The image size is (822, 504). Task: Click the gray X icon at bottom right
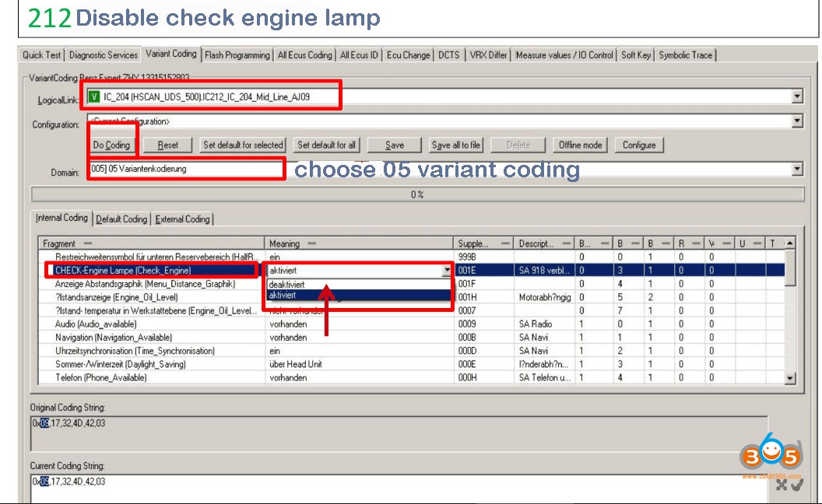click(781, 485)
